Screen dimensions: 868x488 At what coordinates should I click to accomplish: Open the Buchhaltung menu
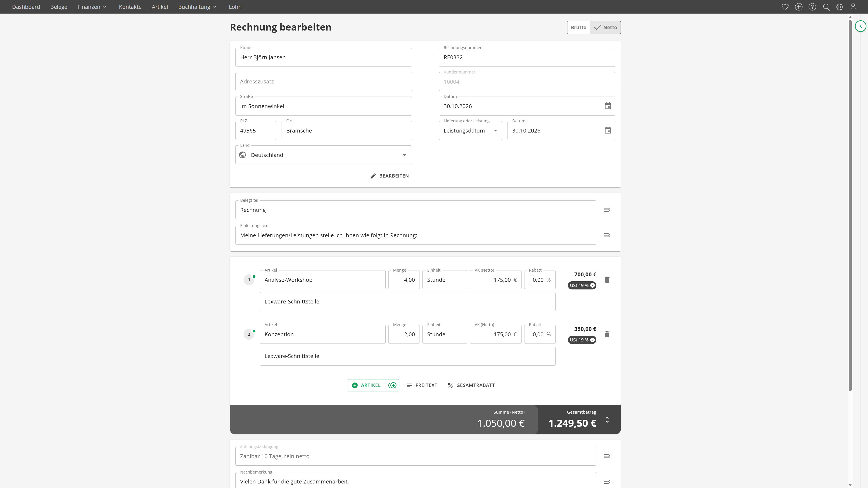(197, 7)
